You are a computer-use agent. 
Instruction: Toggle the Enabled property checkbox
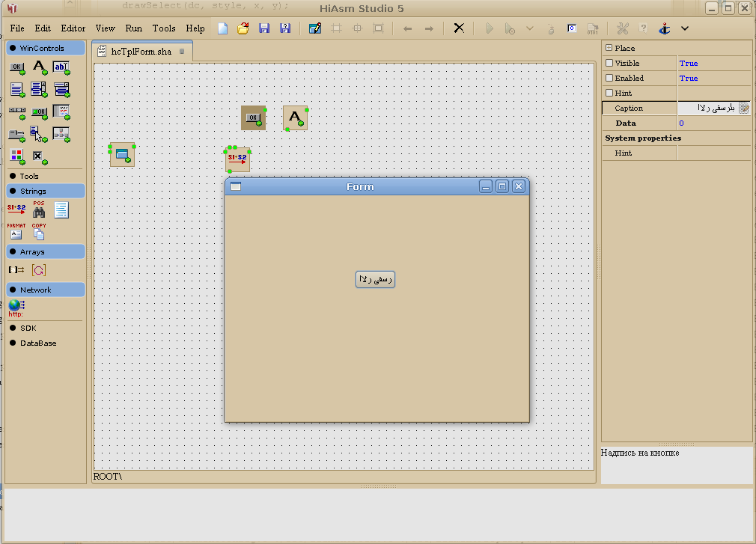tap(609, 79)
